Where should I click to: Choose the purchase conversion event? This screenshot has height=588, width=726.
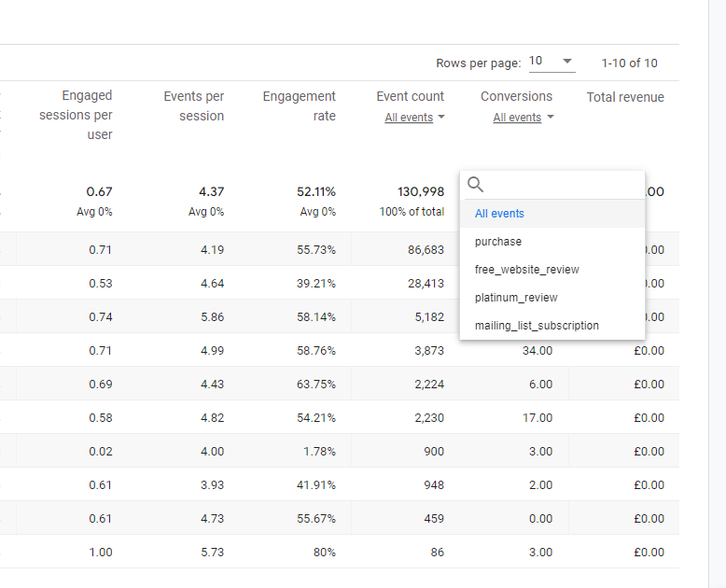498,242
